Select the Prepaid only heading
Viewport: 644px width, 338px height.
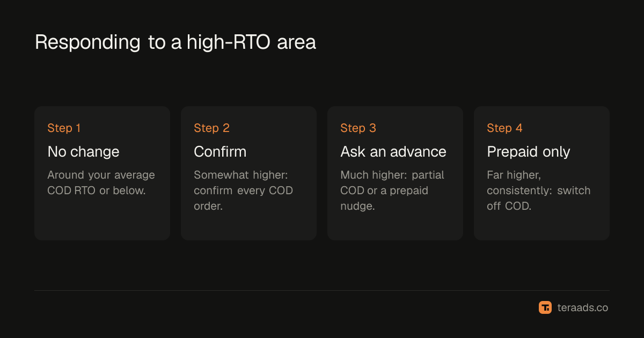click(529, 152)
